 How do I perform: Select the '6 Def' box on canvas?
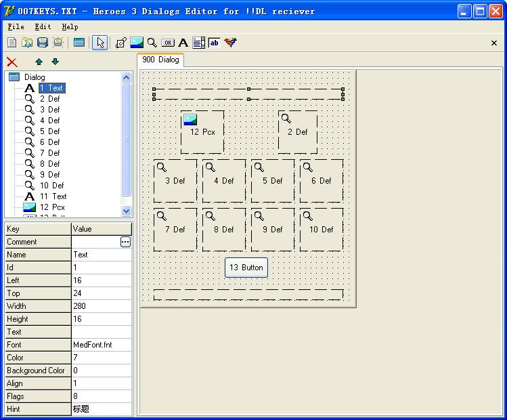tap(322, 181)
